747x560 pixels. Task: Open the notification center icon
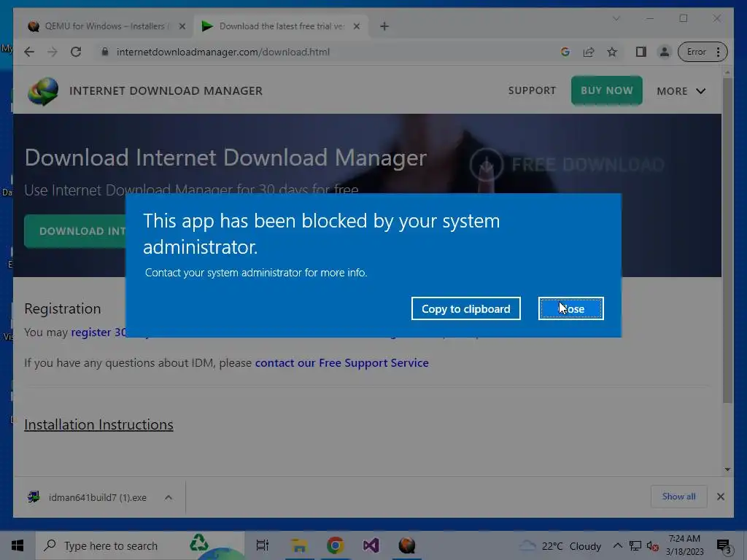tap(724, 546)
